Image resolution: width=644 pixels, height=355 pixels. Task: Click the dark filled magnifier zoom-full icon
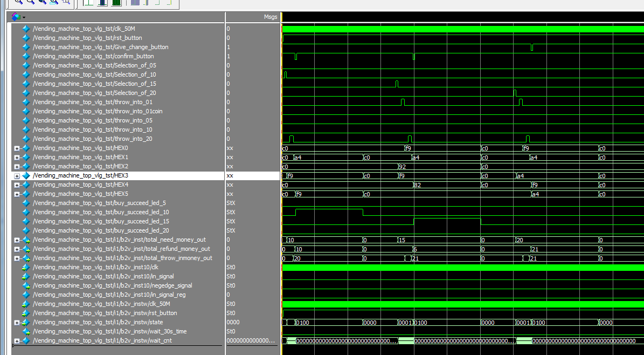click(42, 2)
